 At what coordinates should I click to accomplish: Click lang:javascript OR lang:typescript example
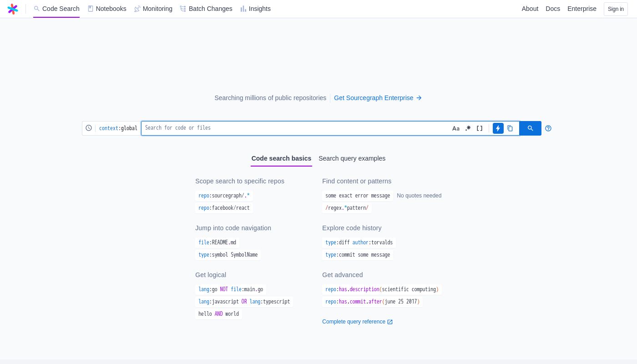click(244, 302)
